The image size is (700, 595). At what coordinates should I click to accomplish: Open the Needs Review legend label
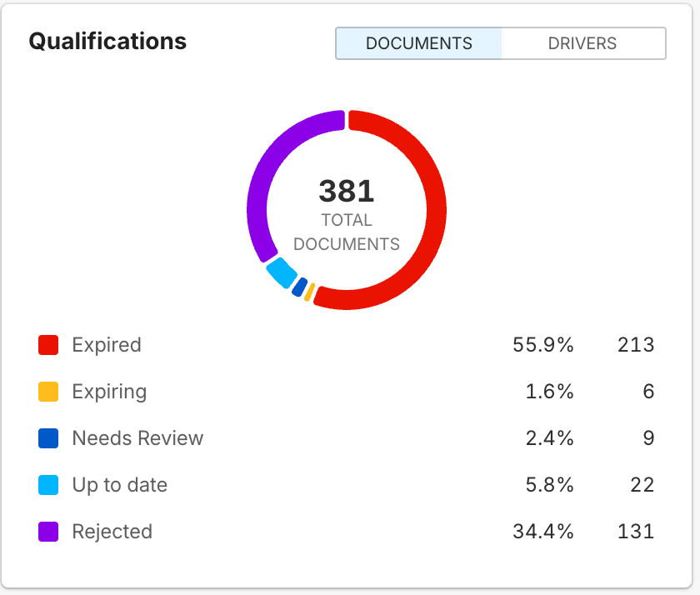[137, 438]
